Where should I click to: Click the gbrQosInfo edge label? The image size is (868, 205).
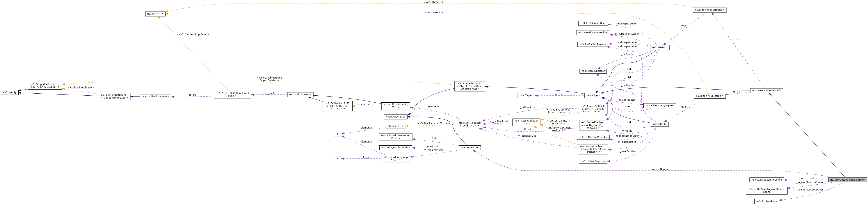point(433,146)
